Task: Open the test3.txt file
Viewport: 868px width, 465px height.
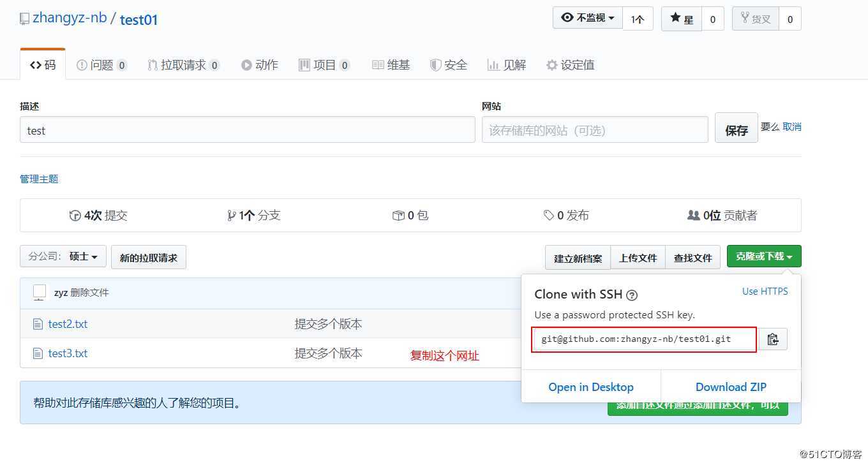Action: pyautogui.click(x=68, y=353)
